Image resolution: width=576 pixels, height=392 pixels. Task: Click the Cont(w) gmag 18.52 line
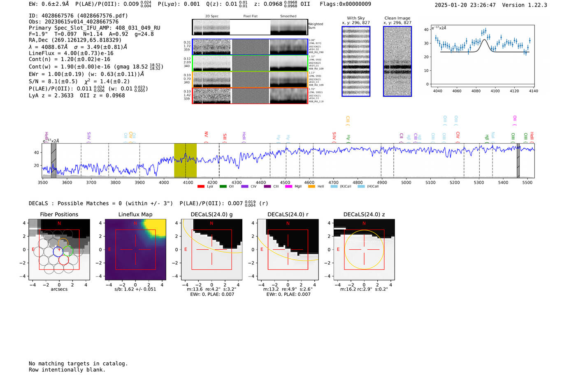pos(96,66)
